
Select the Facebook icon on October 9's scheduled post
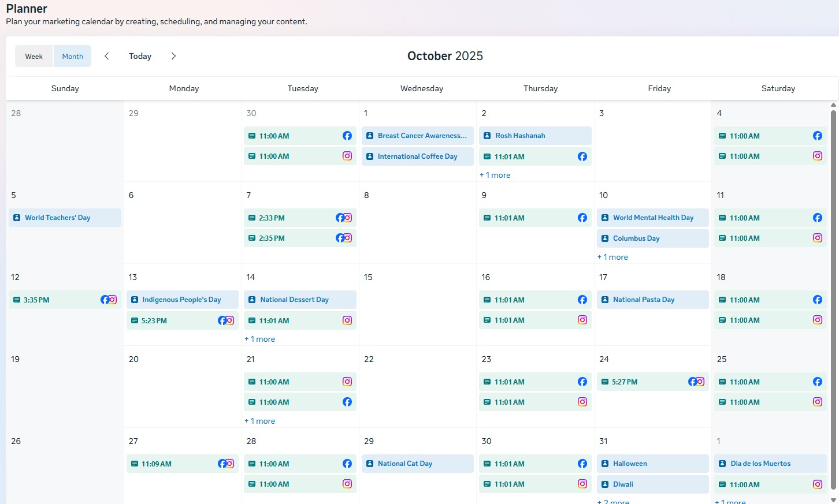click(582, 218)
